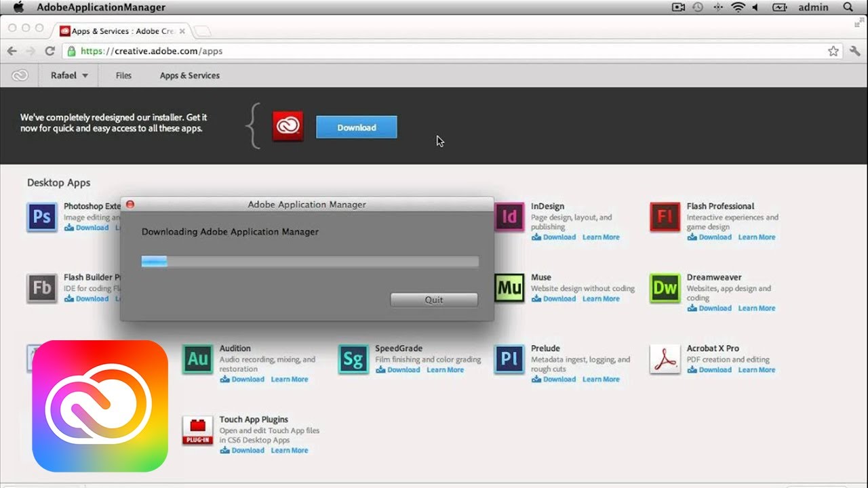This screenshot has width=868, height=488.
Task: Download Muse
Action: 553,299
